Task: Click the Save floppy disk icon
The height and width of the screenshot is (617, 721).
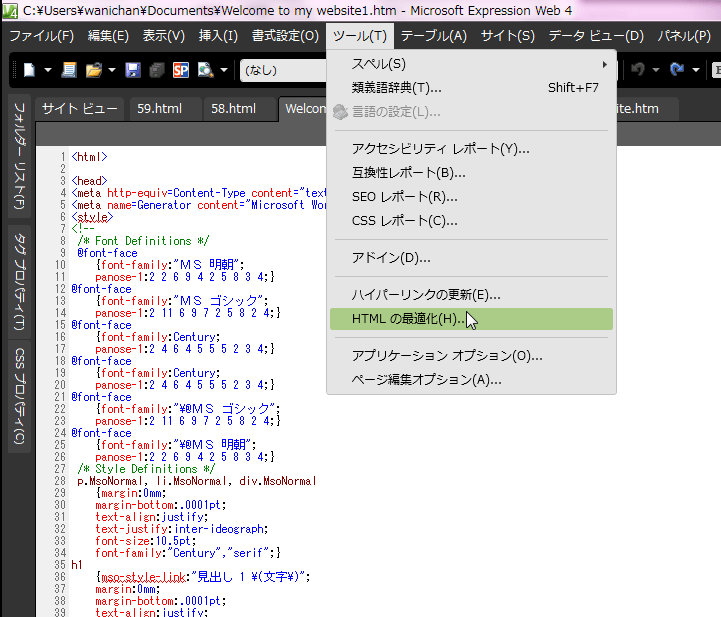Action: click(134, 70)
